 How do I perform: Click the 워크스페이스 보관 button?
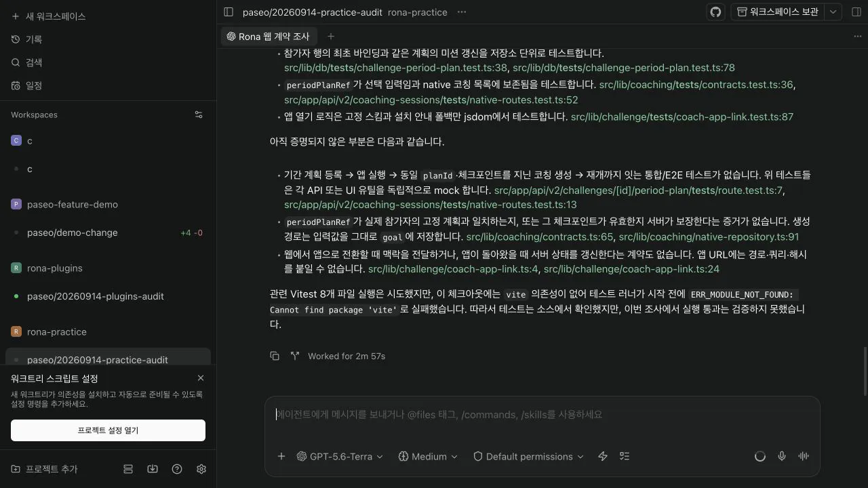click(x=778, y=12)
